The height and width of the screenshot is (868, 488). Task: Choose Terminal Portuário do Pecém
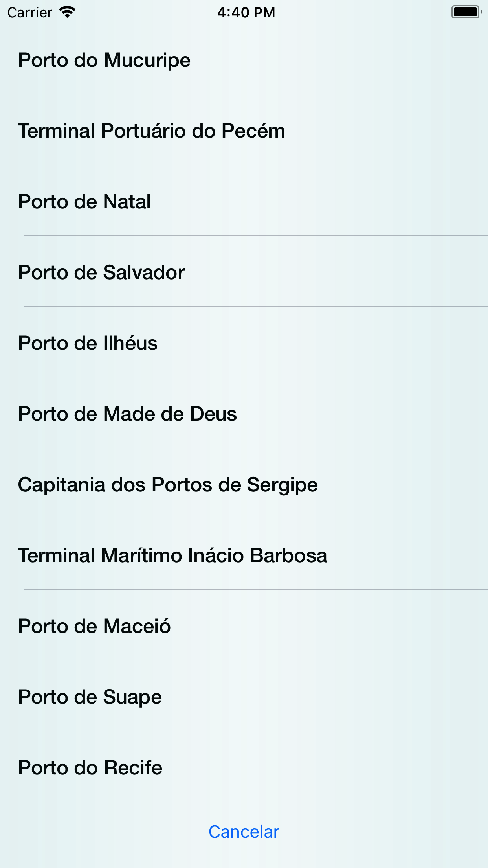coord(152,131)
